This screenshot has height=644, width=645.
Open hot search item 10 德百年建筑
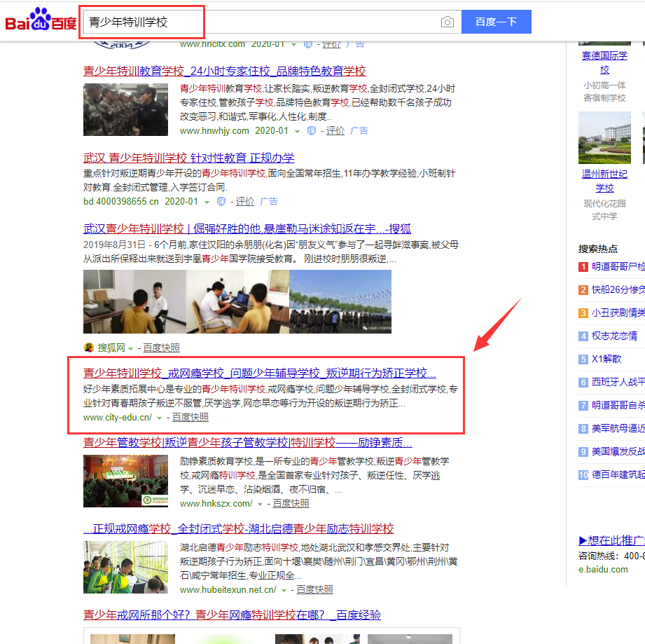click(x=618, y=475)
